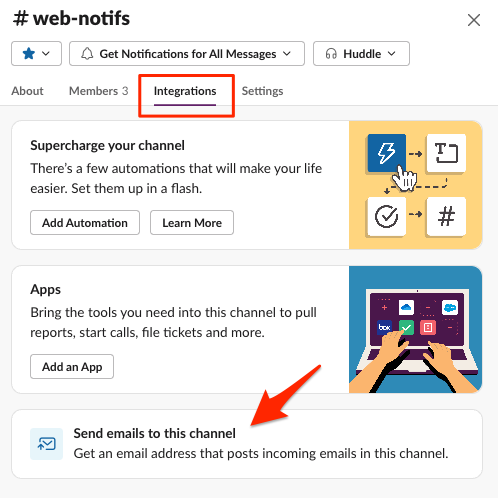The width and height of the screenshot is (498, 498).
Task: Click the Apps section heading
Action: point(46,289)
